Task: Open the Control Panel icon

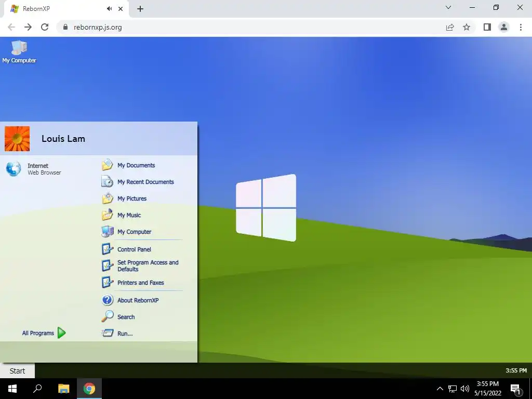Action: click(107, 249)
